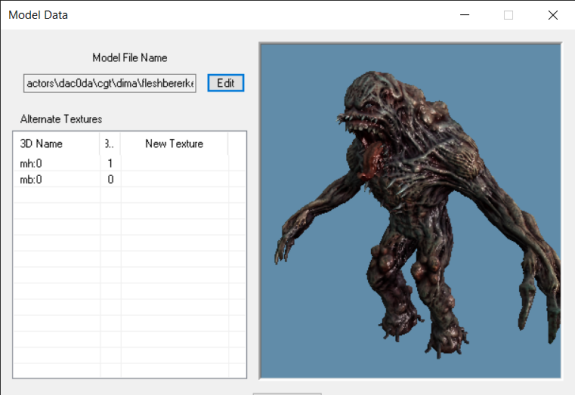Image resolution: width=575 pixels, height=395 pixels.
Task: Click the index value 0 in mb:0 row
Action: point(110,179)
